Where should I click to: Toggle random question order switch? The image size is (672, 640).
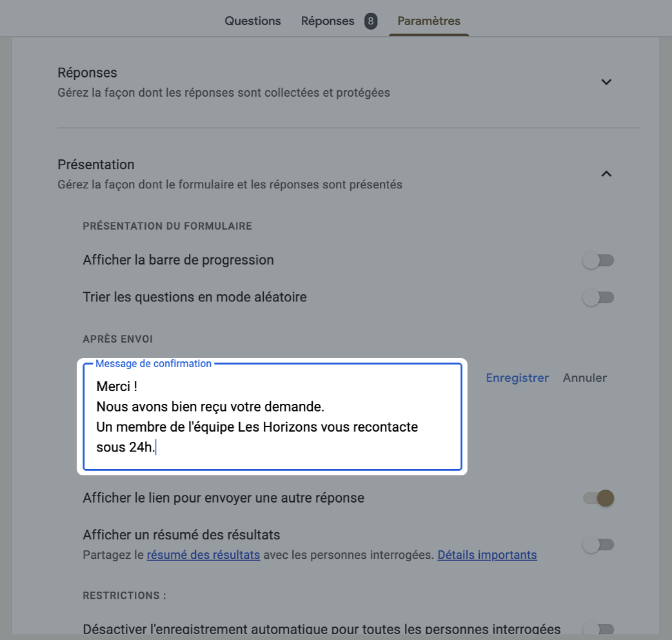[x=598, y=298]
